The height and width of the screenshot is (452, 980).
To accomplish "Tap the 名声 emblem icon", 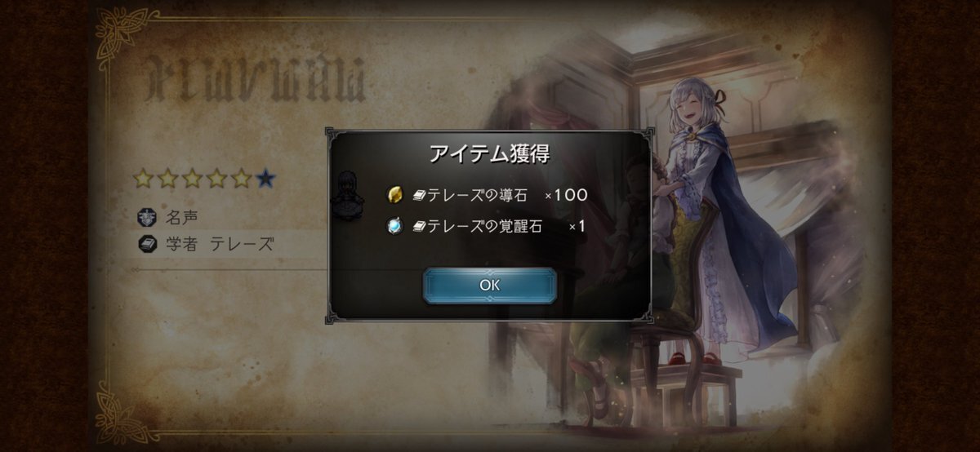I will click(x=148, y=219).
